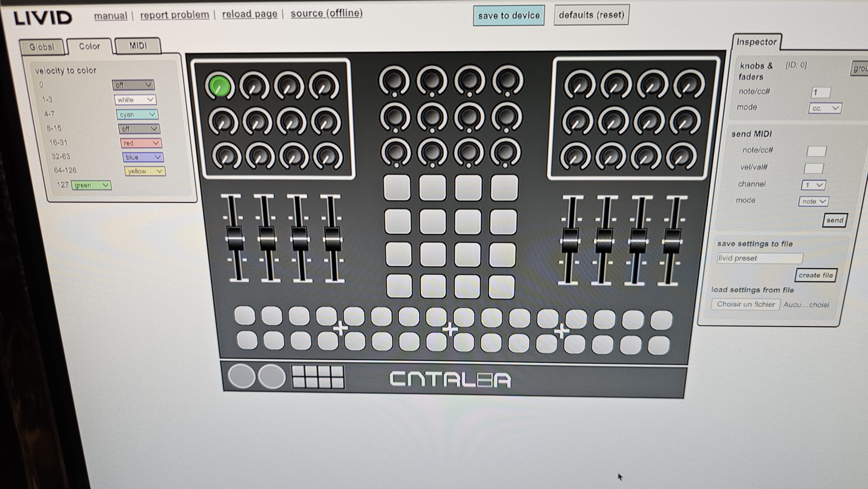Click the first round button beside CNTRL:R logo

[x=242, y=376]
